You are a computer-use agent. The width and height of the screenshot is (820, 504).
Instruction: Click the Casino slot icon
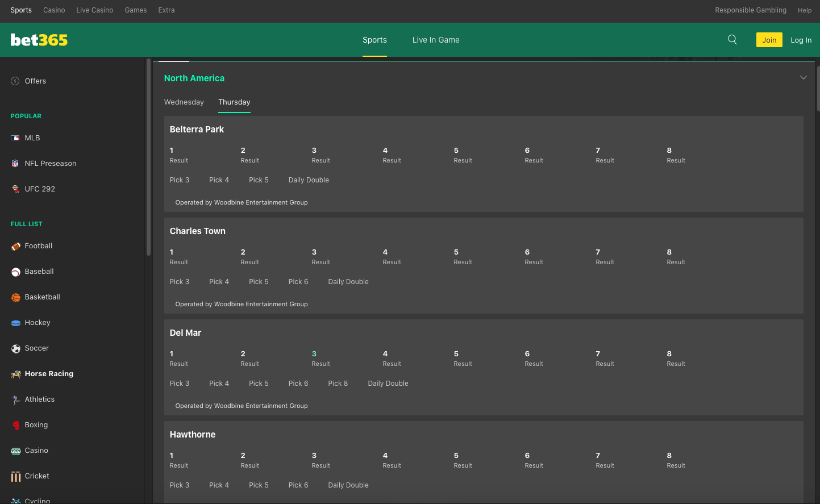tap(16, 451)
